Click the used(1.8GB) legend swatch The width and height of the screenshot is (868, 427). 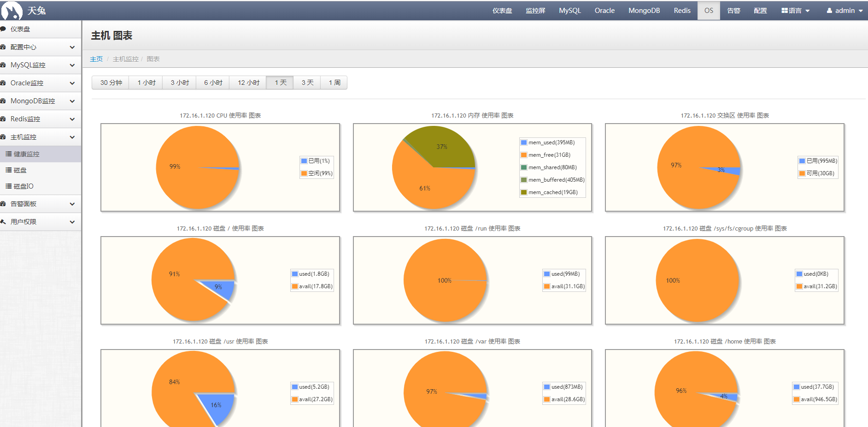tap(295, 274)
